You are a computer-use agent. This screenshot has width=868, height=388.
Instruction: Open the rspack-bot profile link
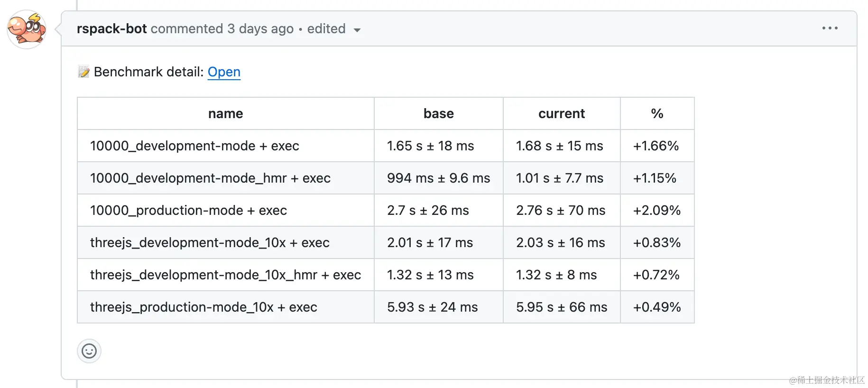click(111, 29)
